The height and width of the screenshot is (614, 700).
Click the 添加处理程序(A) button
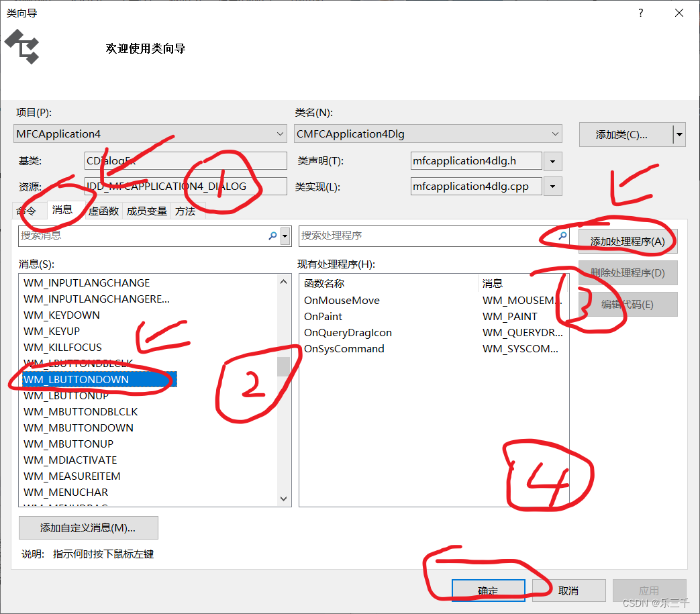coord(628,241)
